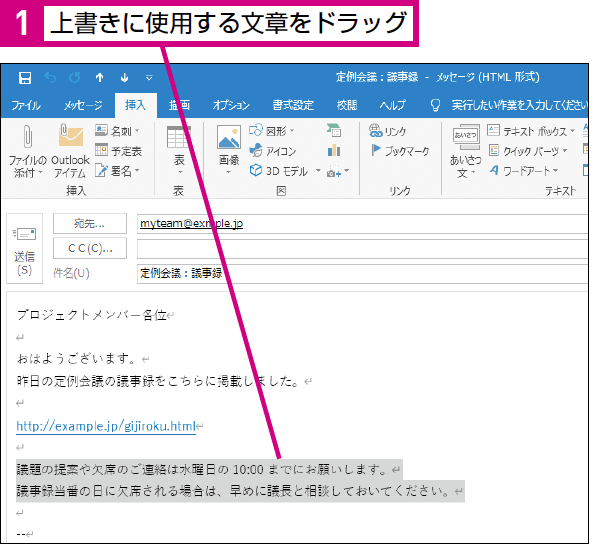Open the http://example.jp/gijiroku.html link
The height and width of the screenshot is (544, 600).
click(106, 426)
